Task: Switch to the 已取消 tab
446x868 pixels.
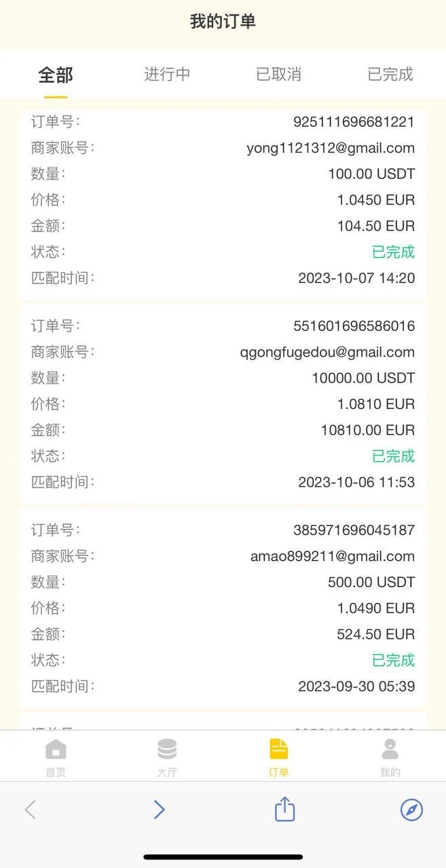Action: pos(278,75)
